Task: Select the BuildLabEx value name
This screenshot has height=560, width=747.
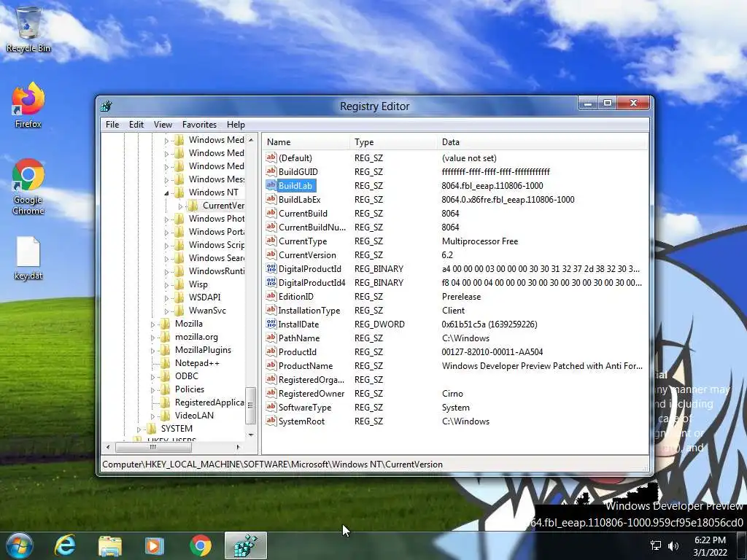Action: point(299,200)
